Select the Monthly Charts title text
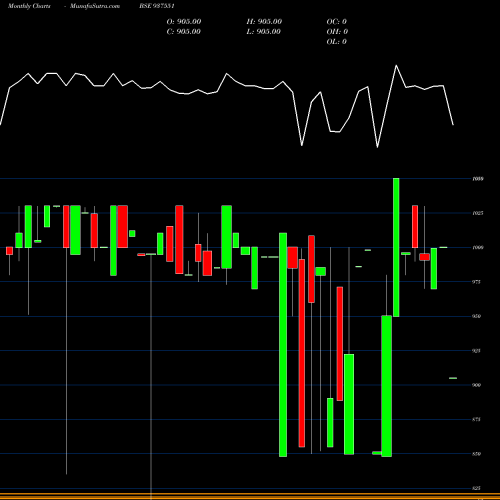500x500 pixels. click(x=29, y=6)
